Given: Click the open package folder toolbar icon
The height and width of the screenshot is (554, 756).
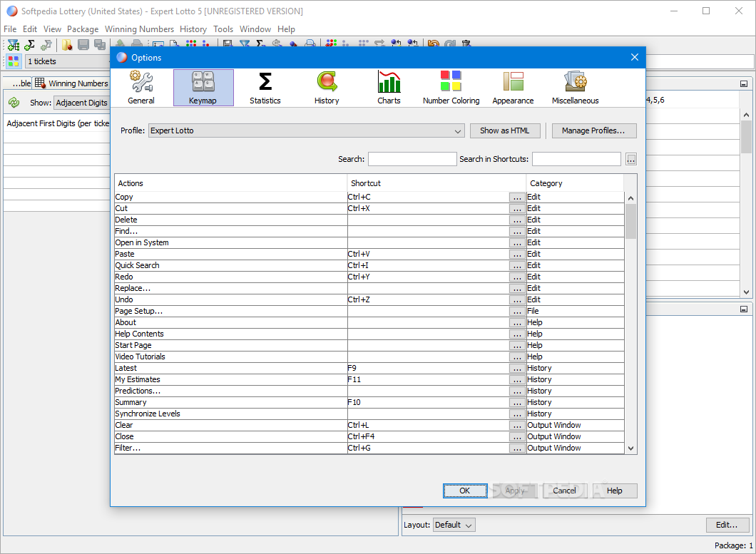Looking at the screenshot, I should 67,46.
